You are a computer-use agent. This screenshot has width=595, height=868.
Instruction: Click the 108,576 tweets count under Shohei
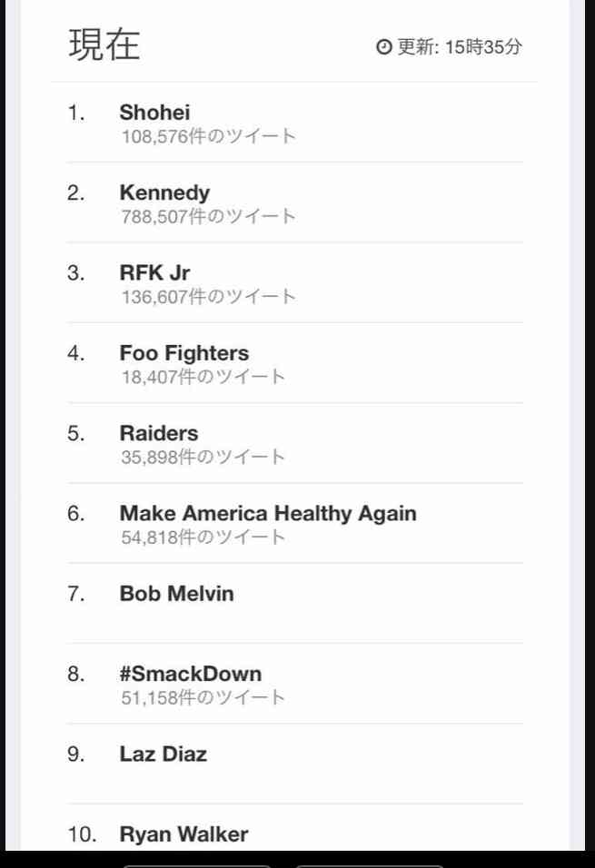point(208,136)
